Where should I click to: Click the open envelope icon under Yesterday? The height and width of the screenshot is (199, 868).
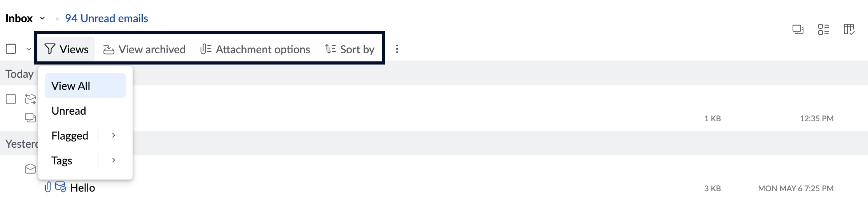pyautogui.click(x=30, y=169)
